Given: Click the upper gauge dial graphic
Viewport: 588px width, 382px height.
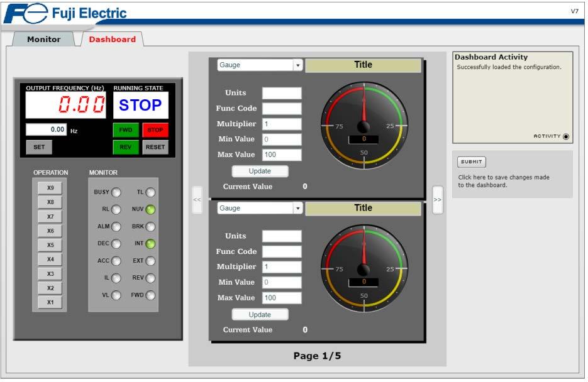Looking at the screenshot, I should click(x=364, y=126).
